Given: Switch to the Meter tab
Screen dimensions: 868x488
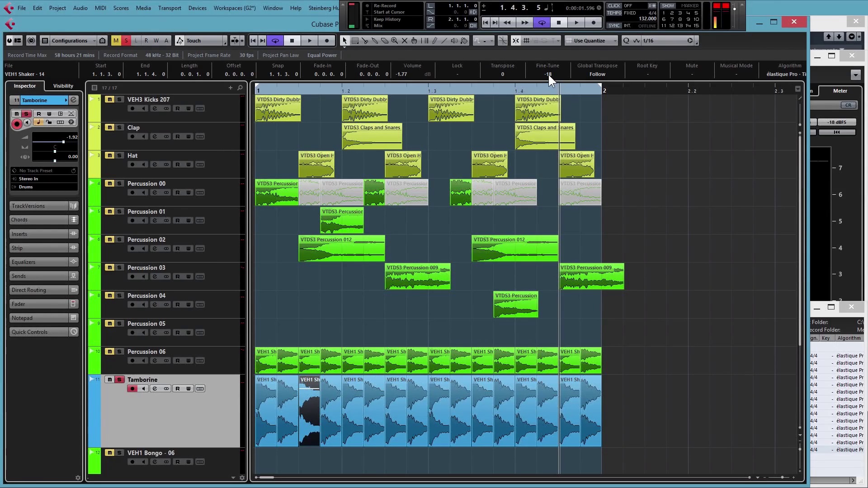Looking at the screenshot, I should click(840, 91).
